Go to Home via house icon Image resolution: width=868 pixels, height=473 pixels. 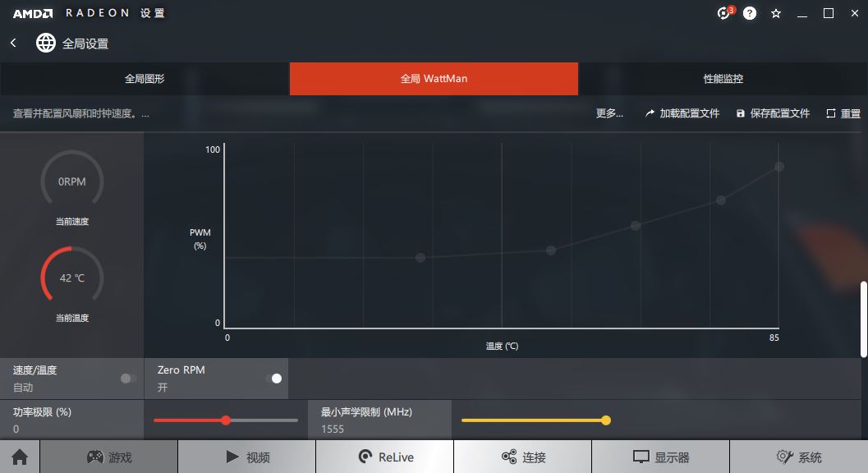[x=20, y=457]
